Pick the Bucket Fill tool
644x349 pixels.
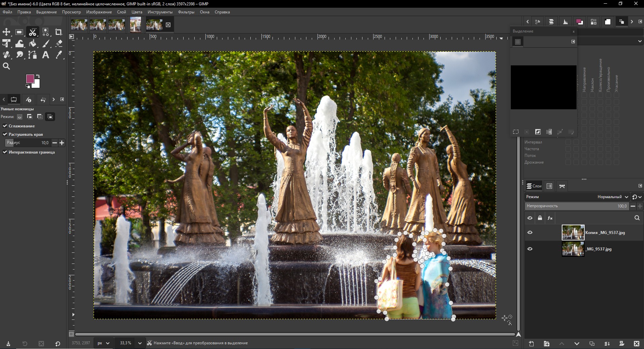33,44
